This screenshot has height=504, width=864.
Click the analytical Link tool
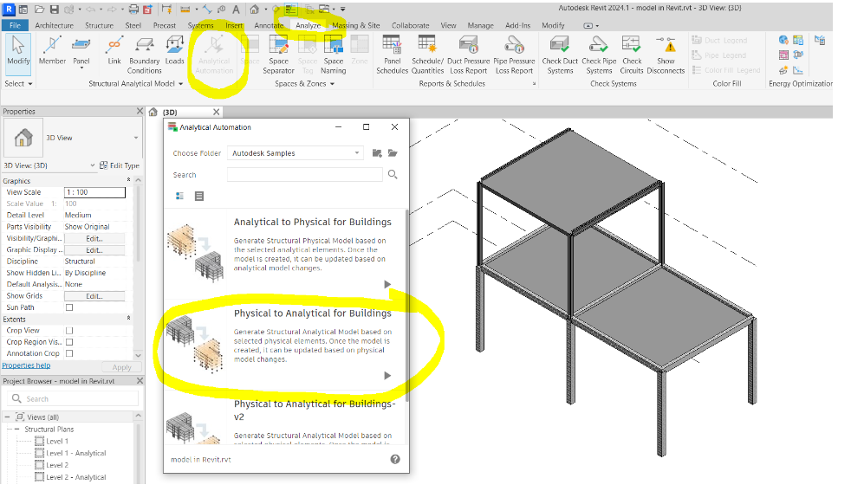point(114,51)
